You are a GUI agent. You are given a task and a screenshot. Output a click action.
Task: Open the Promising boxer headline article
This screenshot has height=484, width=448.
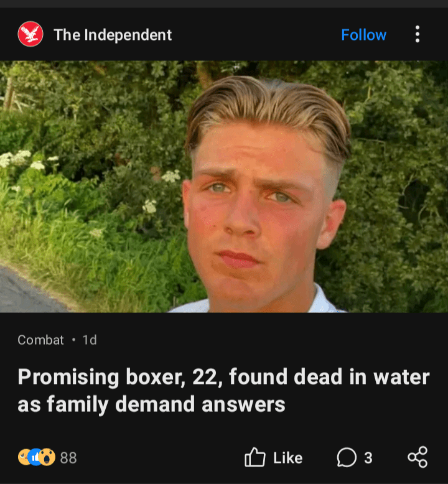(223, 390)
